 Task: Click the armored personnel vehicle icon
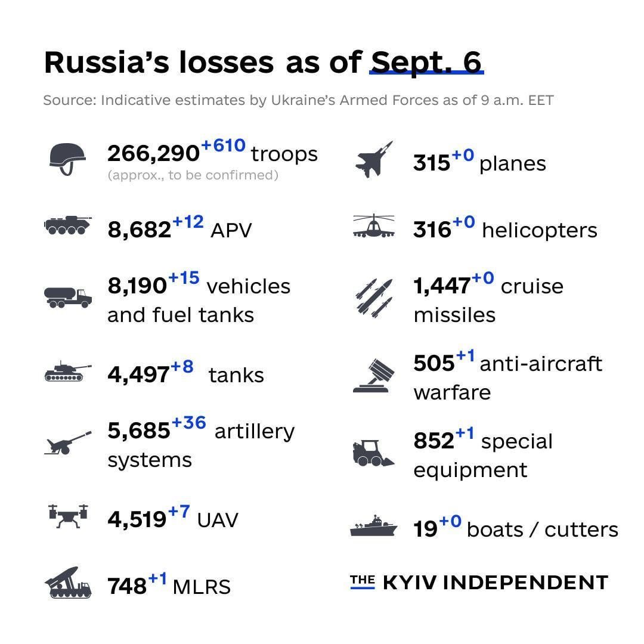coord(68,225)
